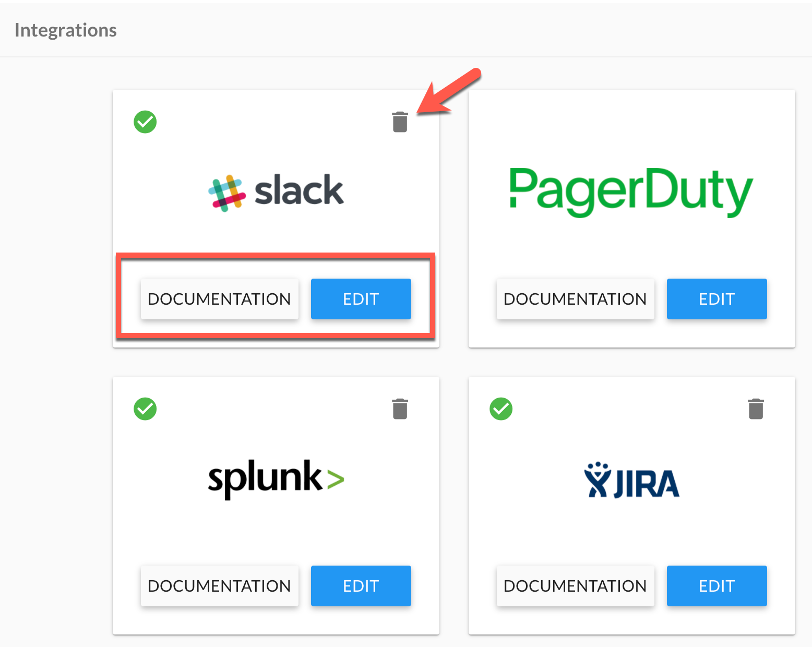Image resolution: width=812 pixels, height=647 pixels.
Task: Edit the PagerDuty integration
Action: (717, 299)
